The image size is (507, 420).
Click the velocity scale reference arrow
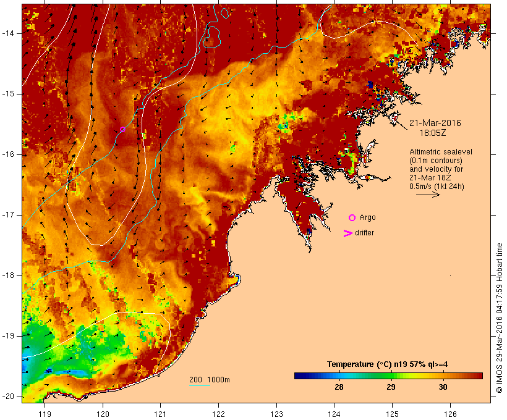(428, 195)
